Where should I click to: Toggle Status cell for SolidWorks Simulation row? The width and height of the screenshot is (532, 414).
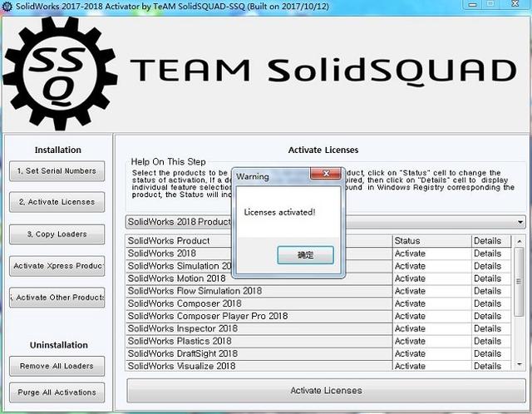click(x=432, y=266)
